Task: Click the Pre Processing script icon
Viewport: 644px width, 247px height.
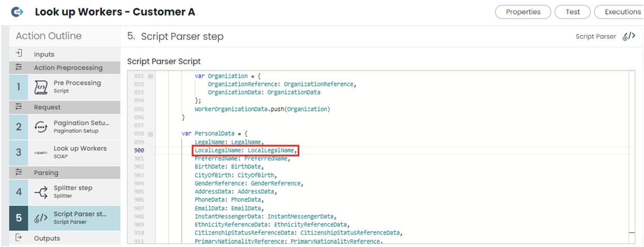Action: tap(41, 87)
